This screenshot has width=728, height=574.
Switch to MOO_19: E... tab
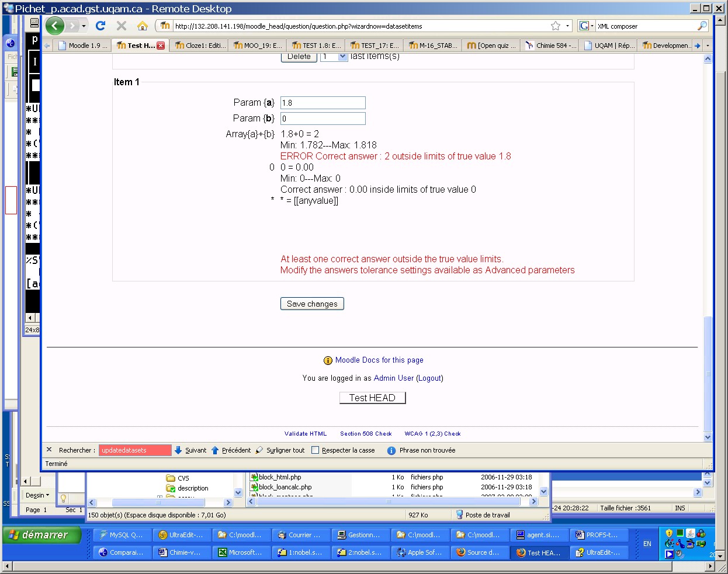click(258, 46)
